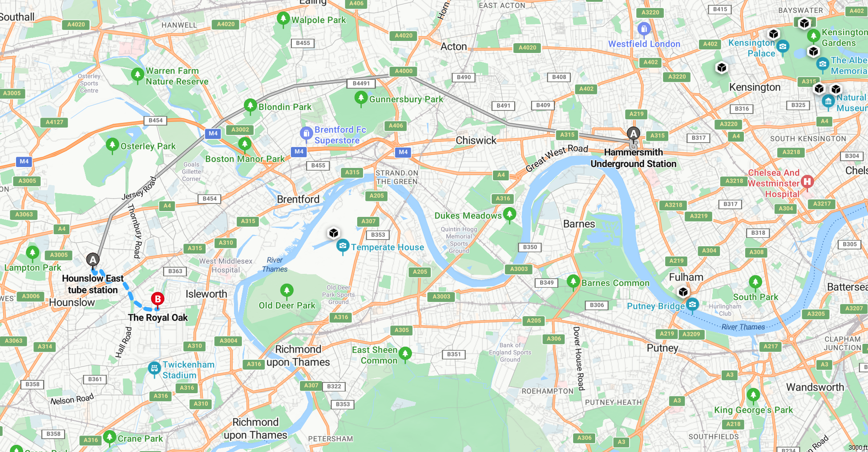The image size is (868, 452).
Task: Click The Royal Oak label
Action: point(158,318)
